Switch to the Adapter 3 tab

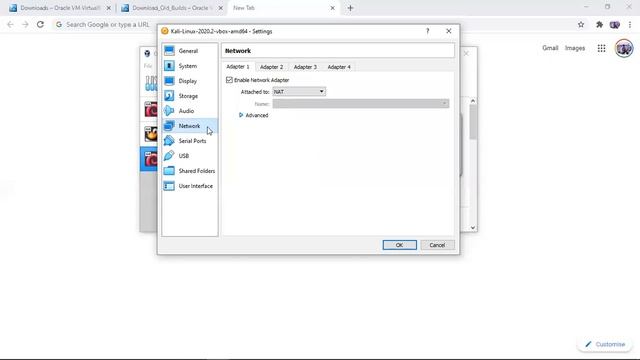(x=305, y=67)
